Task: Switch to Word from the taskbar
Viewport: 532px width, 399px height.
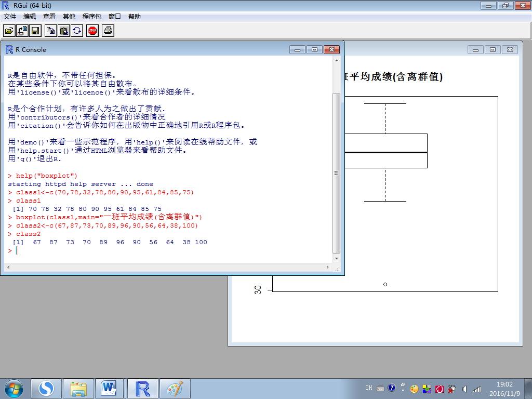Action: point(110,389)
